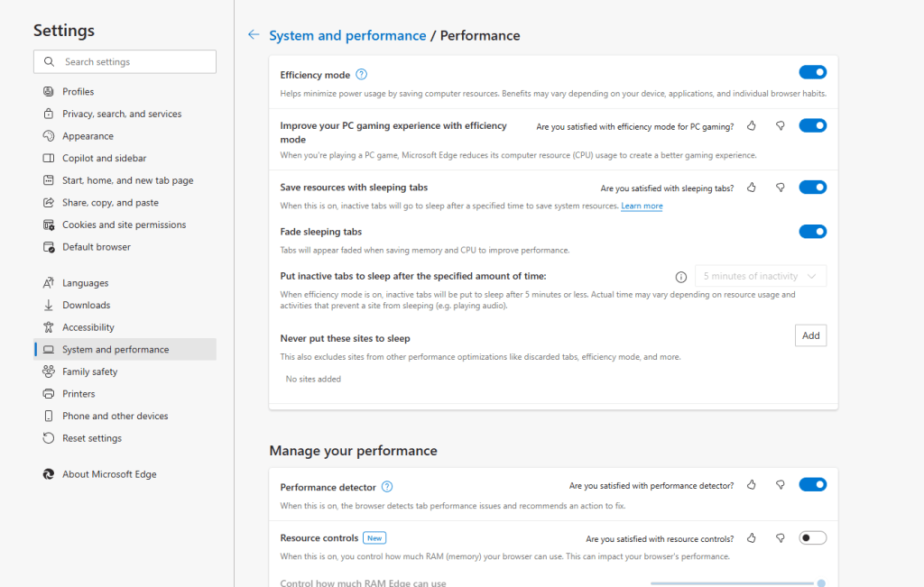The width and height of the screenshot is (924, 587).
Task: Click the back arrow beside System and performance
Action: coord(254,35)
